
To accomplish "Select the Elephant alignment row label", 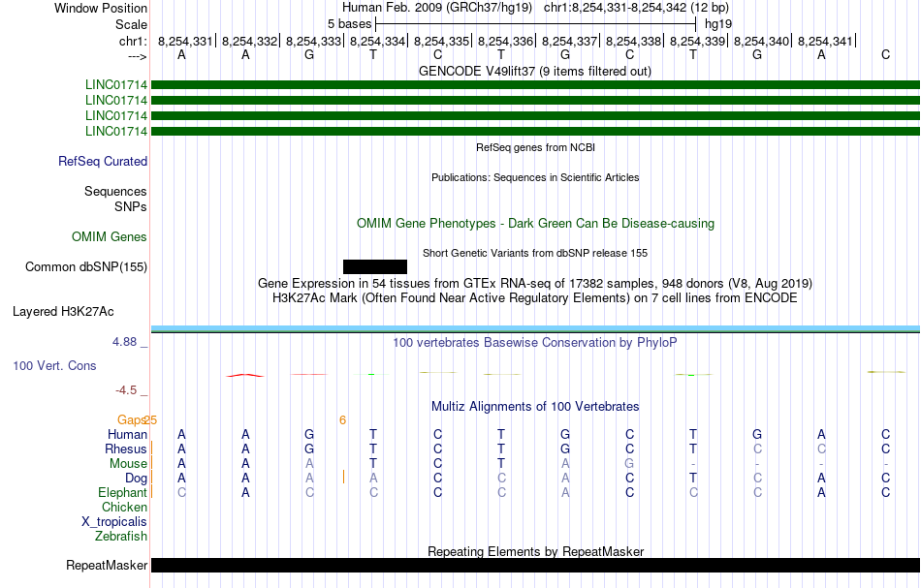I will 123,493.
